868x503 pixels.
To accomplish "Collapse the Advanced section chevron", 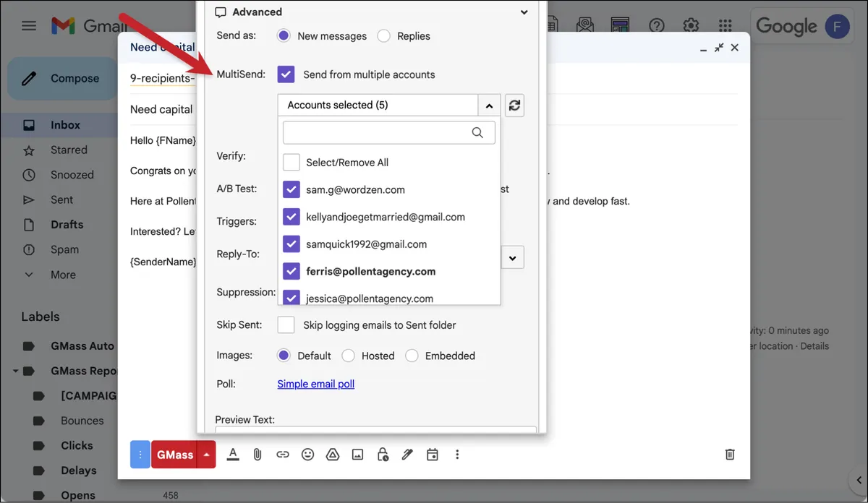I will [x=524, y=12].
